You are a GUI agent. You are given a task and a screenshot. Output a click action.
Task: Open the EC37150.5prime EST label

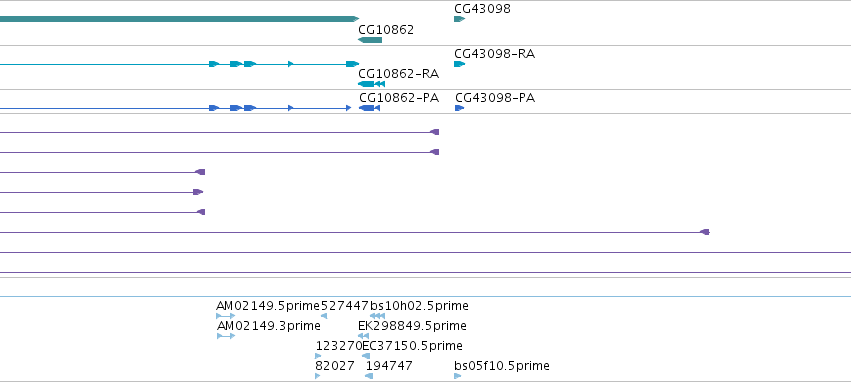tap(412, 346)
